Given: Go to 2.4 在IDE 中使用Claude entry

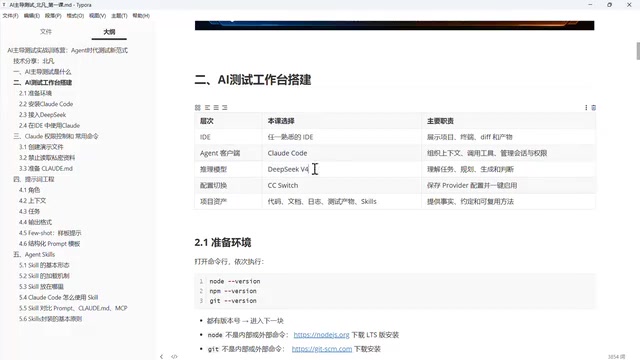Looking at the screenshot, I should tap(49, 125).
